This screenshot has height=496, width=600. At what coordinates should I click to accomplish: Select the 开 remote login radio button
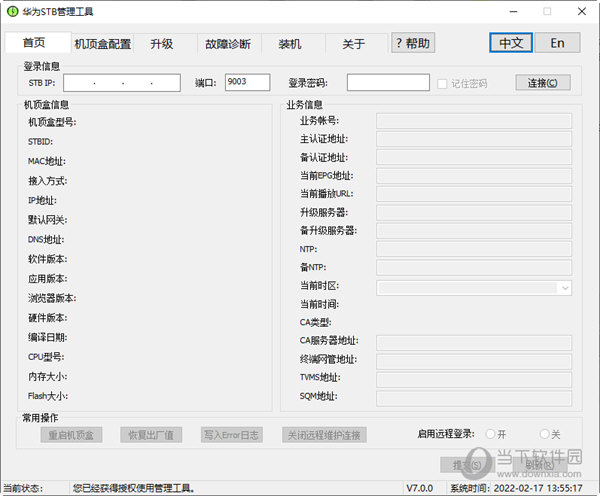click(490, 434)
